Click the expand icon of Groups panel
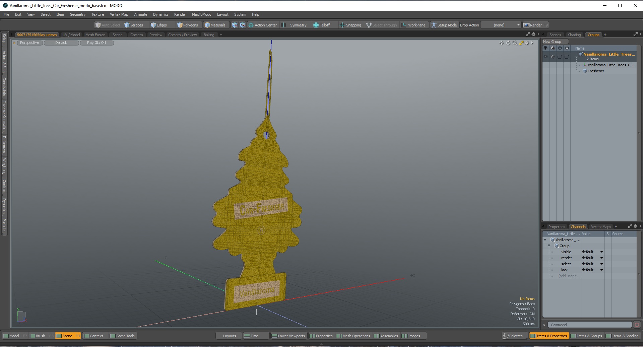The image size is (644, 347). 635,34
